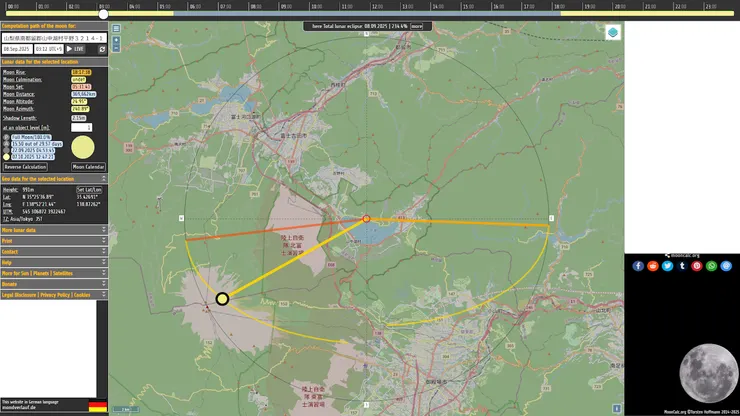The width and height of the screenshot is (740, 416).
Task: Click the Shadow Length value
Action: 78,118
